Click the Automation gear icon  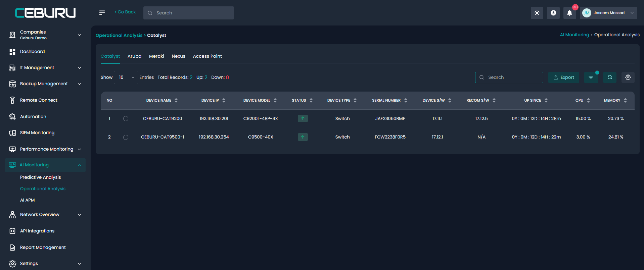click(x=12, y=116)
